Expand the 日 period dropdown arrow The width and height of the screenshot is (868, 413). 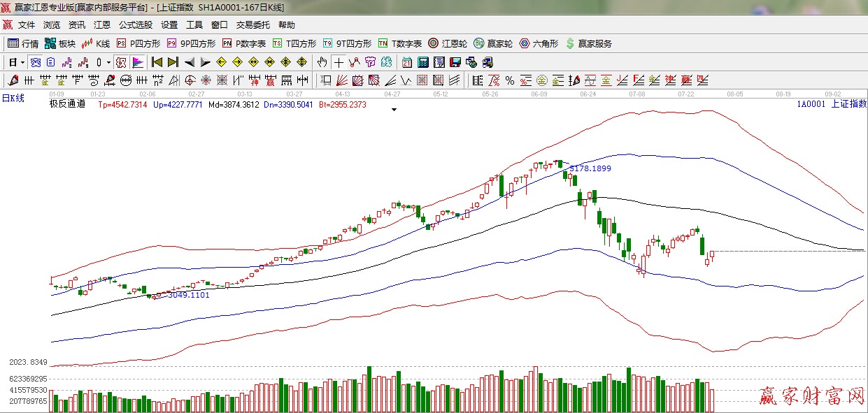(22, 62)
